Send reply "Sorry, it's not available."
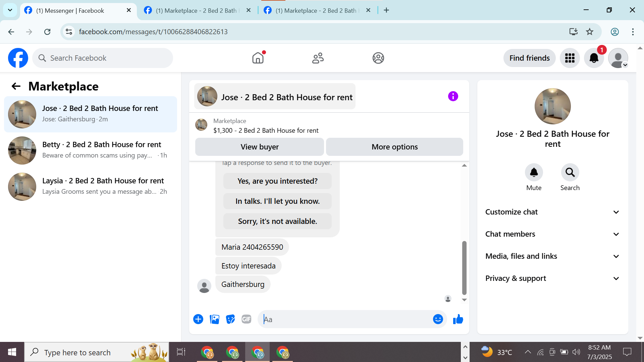Screen dimensions: 644x362 tap(277, 221)
